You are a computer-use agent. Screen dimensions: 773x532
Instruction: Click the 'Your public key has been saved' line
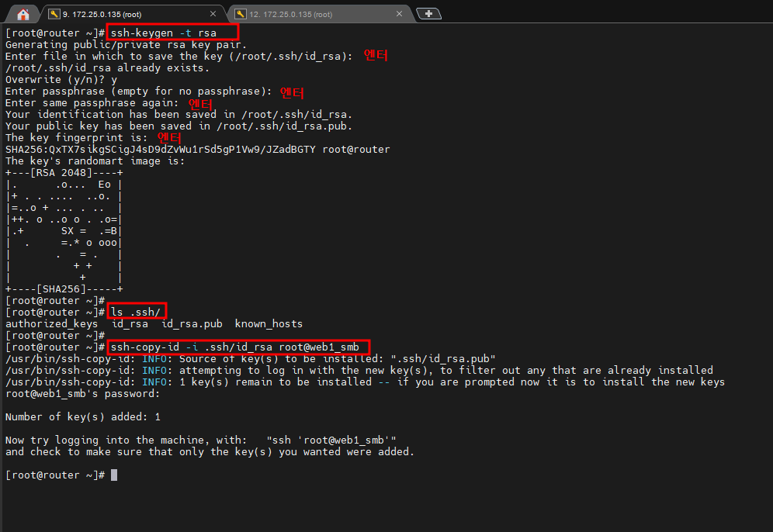[179, 126]
